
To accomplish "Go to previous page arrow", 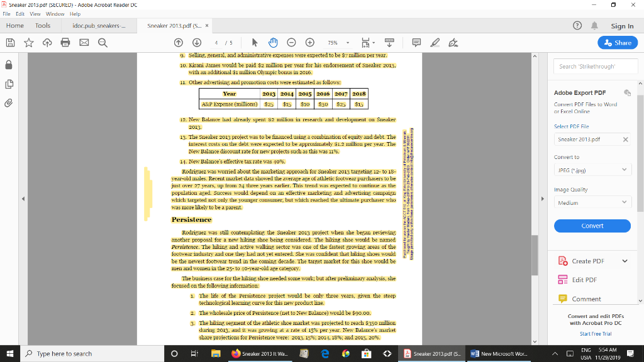I will (x=178, y=43).
